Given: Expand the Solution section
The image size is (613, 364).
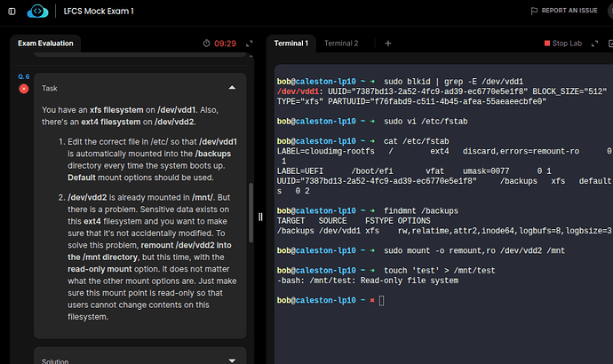Looking at the screenshot, I should pyautogui.click(x=232, y=360).
